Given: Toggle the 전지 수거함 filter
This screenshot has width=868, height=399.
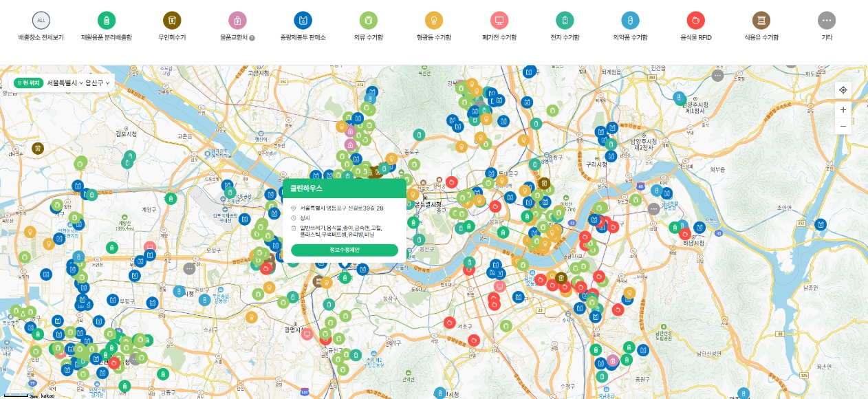Looking at the screenshot, I should (565, 21).
